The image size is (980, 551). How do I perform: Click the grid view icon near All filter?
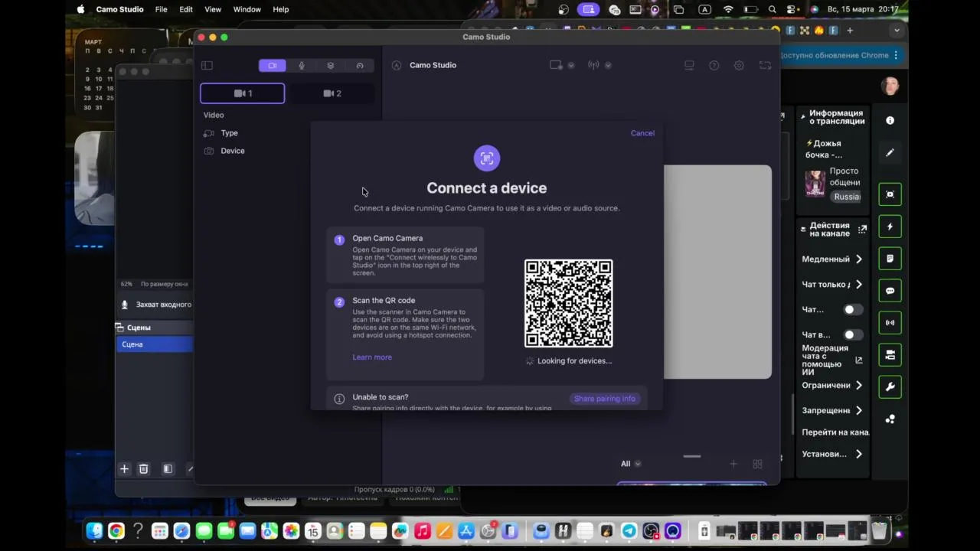click(757, 464)
